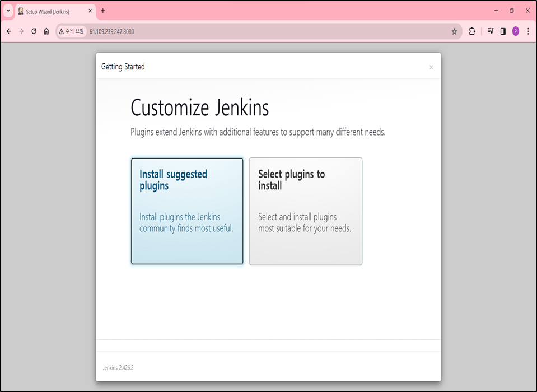The width and height of the screenshot is (537, 392).
Task: Select the Setup Wizard [Jenkins] tab
Action: pyautogui.click(x=55, y=11)
